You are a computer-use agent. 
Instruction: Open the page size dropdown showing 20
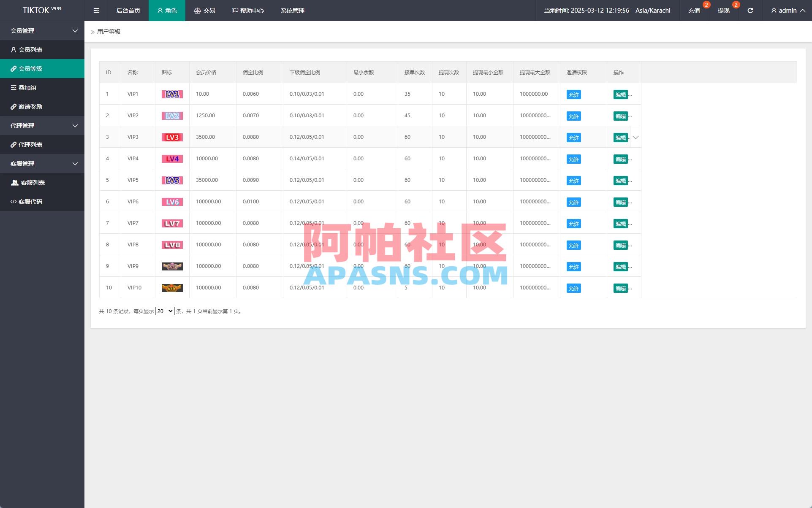tap(165, 311)
